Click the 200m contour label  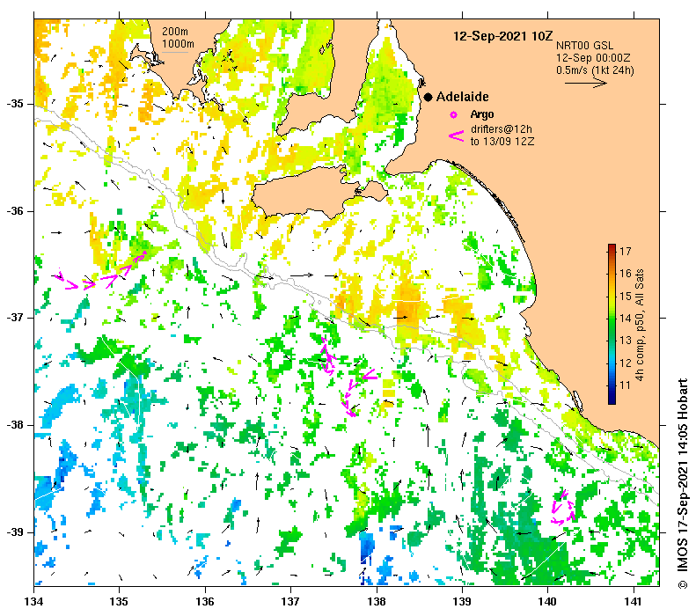(x=175, y=32)
